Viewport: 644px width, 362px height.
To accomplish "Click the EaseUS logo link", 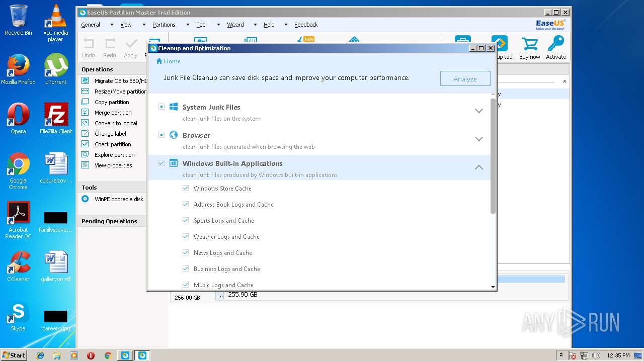I will tap(550, 25).
